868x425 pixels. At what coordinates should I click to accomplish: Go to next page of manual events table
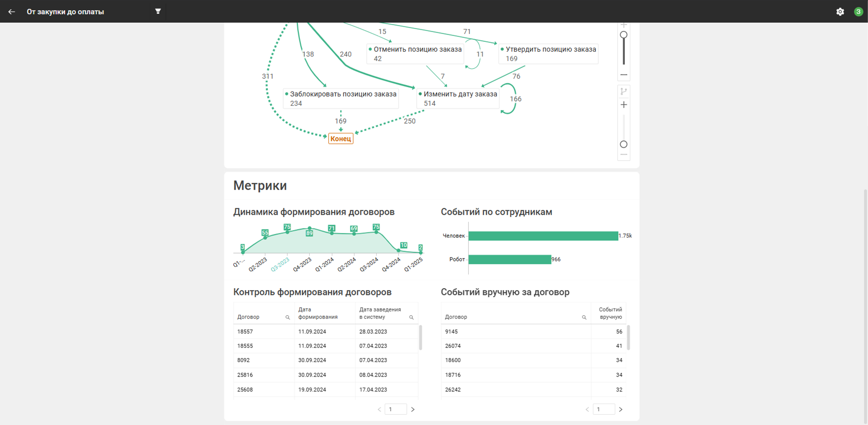(621, 409)
